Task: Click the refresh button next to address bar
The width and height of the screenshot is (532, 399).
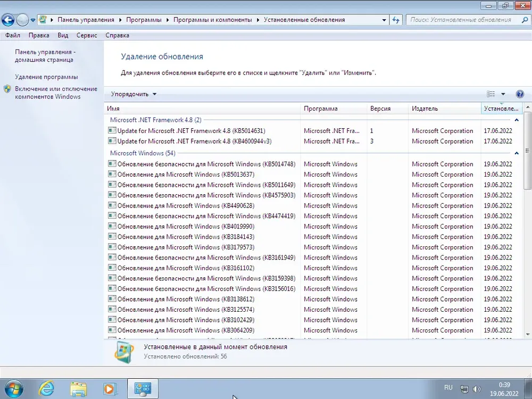Action: tap(396, 20)
